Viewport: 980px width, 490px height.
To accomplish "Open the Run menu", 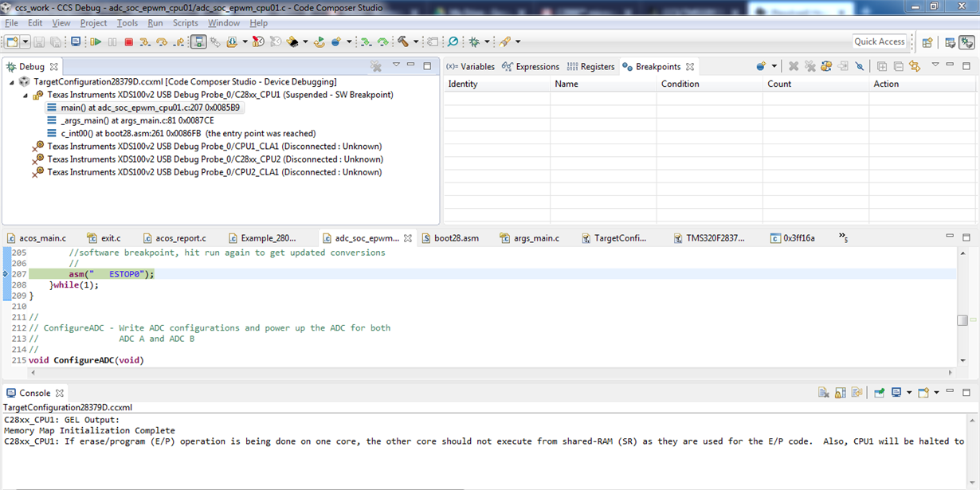I will (x=157, y=22).
